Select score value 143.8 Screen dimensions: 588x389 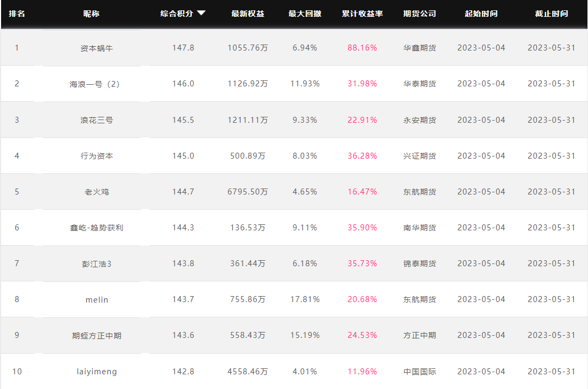[x=183, y=263]
